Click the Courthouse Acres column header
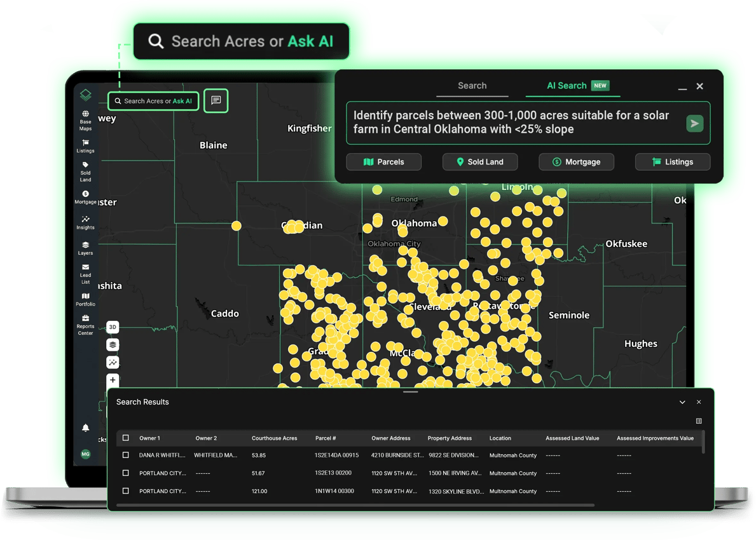756x540 pixels. (x=274, y=438)
